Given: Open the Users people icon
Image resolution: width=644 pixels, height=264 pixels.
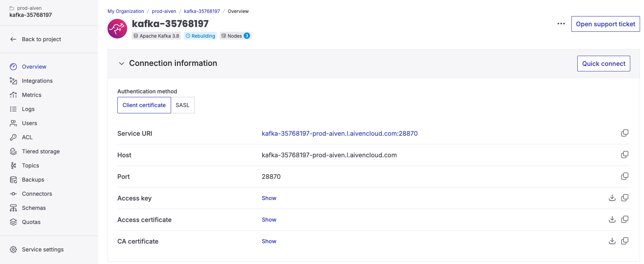Looking at the screenshot, I should (x=13, y=123).
